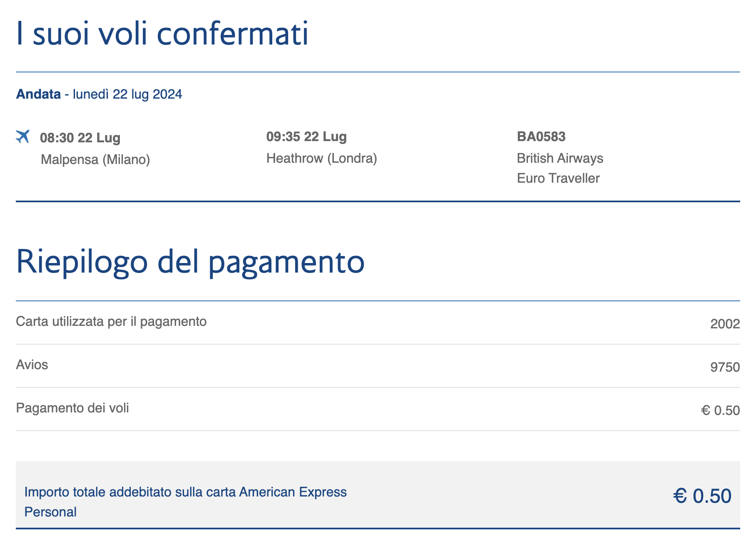Click 'Carta utilizzata per il pagamento' label

point(111,321)
